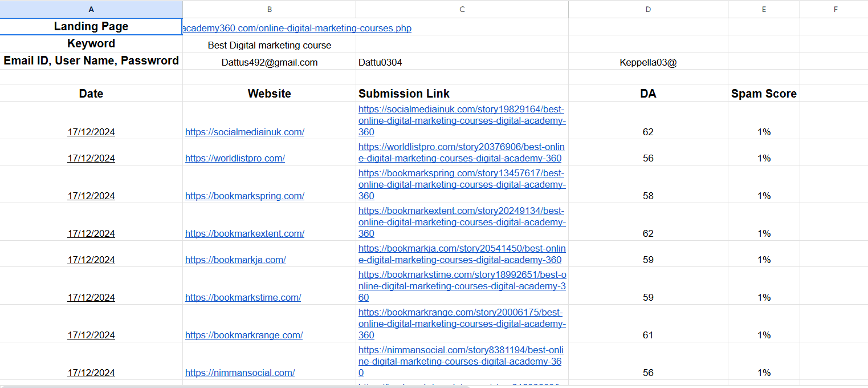The height and width of the screenshot is (388, 868).
Task: Follow the bookmarkja.com story submission link
Action: pyautogui.click(x=462, y=254)
